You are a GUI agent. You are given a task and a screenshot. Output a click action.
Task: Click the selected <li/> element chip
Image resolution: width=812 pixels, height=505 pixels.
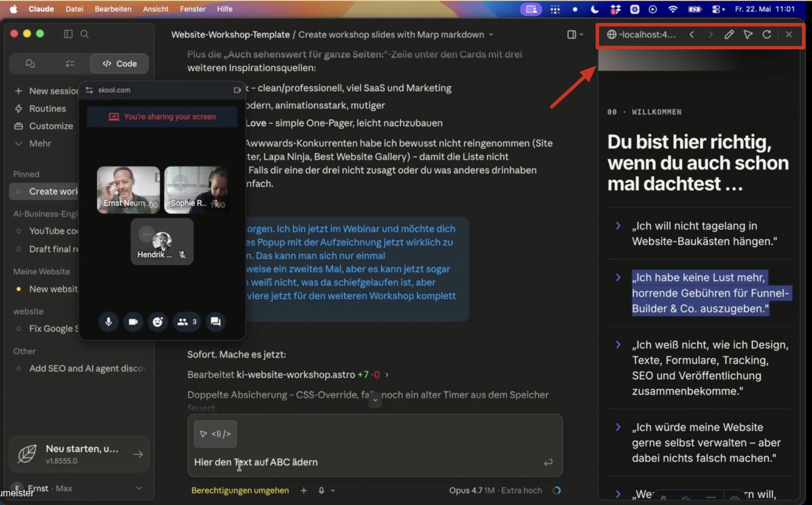[215, 434]
